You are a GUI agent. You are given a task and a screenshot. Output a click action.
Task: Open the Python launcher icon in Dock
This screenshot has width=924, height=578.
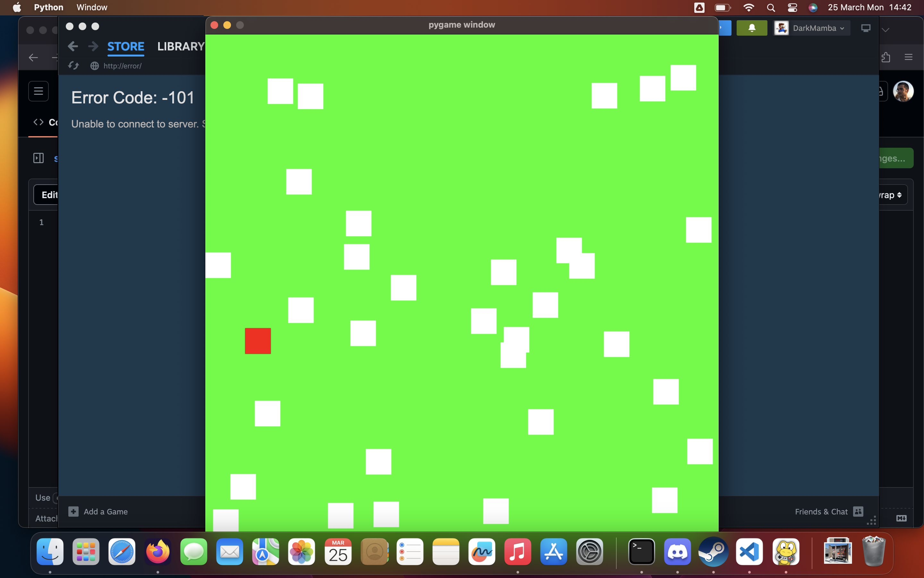786,552
